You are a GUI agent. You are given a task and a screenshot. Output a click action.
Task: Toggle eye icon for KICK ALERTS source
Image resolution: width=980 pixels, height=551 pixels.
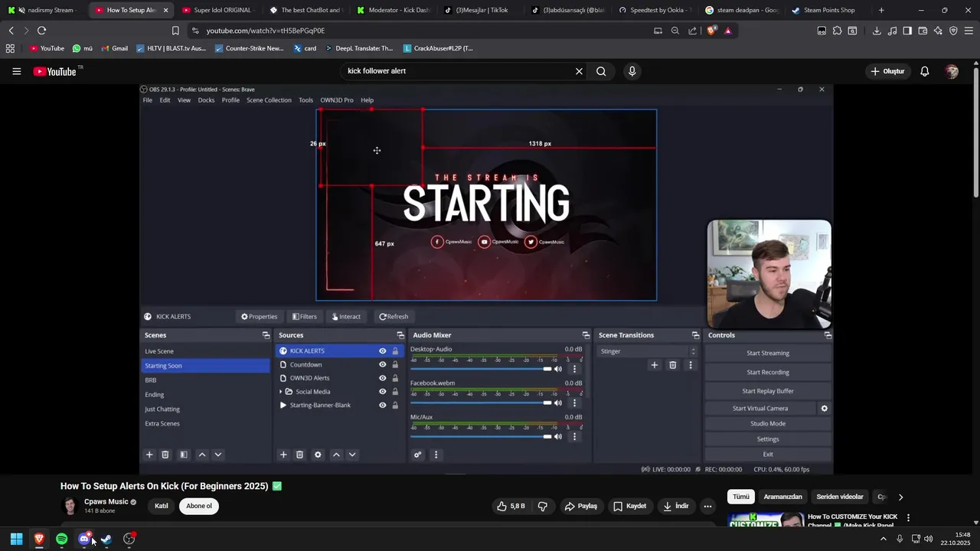[x=382, y=351]
